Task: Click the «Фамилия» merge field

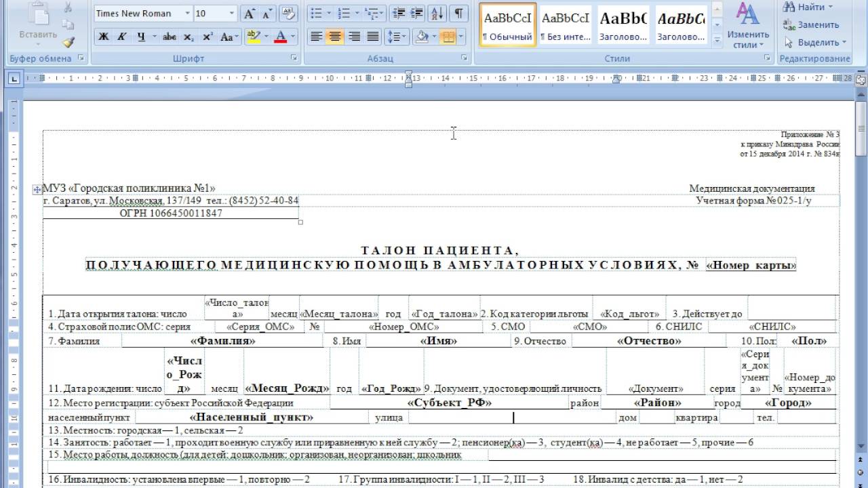Action: pyautogui.click(x=223, y=341)
